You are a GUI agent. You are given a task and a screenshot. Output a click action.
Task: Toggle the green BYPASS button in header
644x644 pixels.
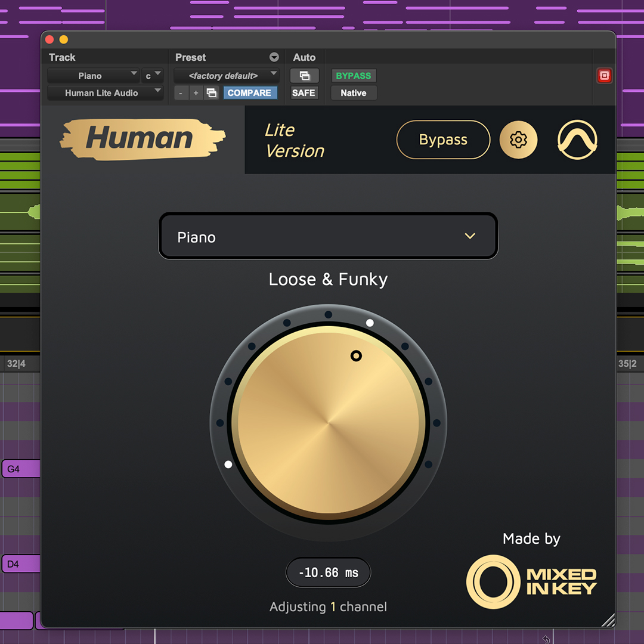(353, 76)
